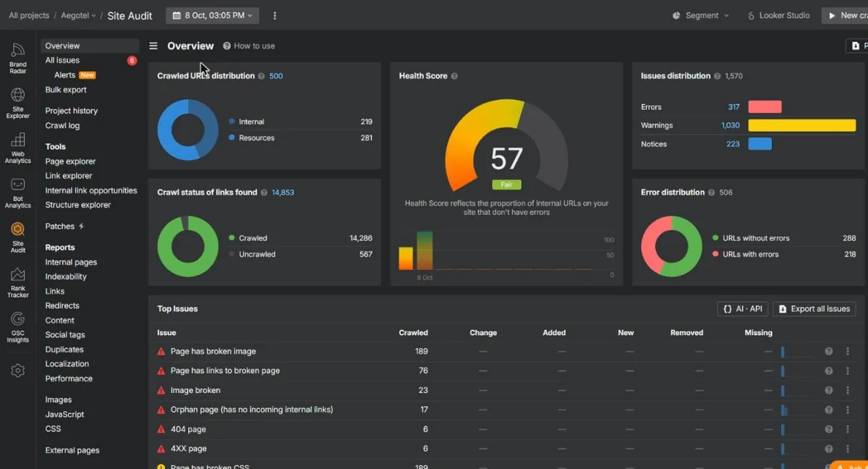Click the 500 crawled URLs count
The image size is (868, 469).
click(276, 76)
